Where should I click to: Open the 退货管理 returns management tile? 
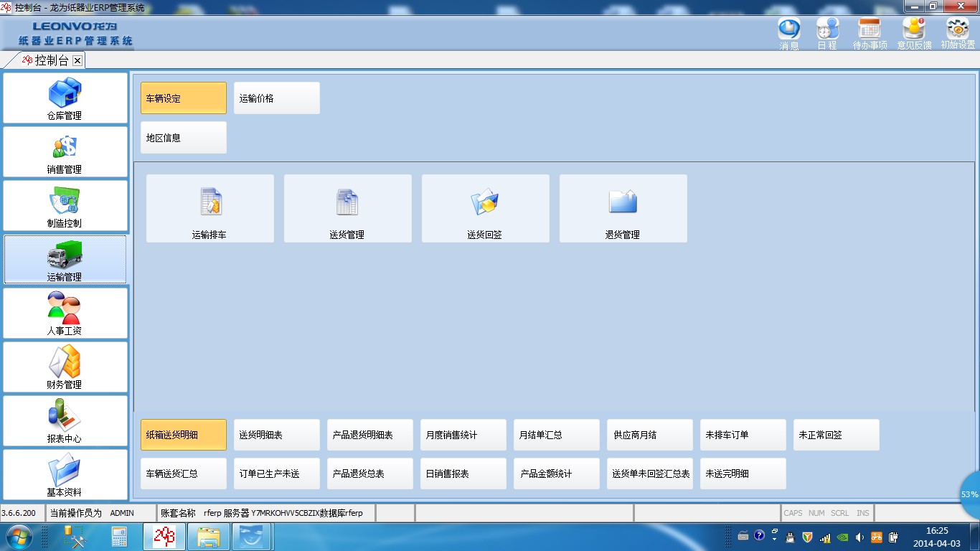(623, 209)
